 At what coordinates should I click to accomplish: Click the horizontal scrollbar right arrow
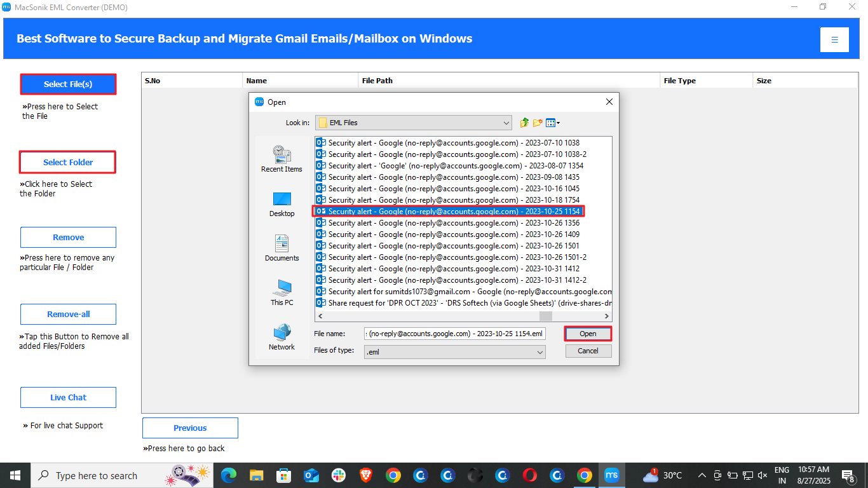pos(607,316)
